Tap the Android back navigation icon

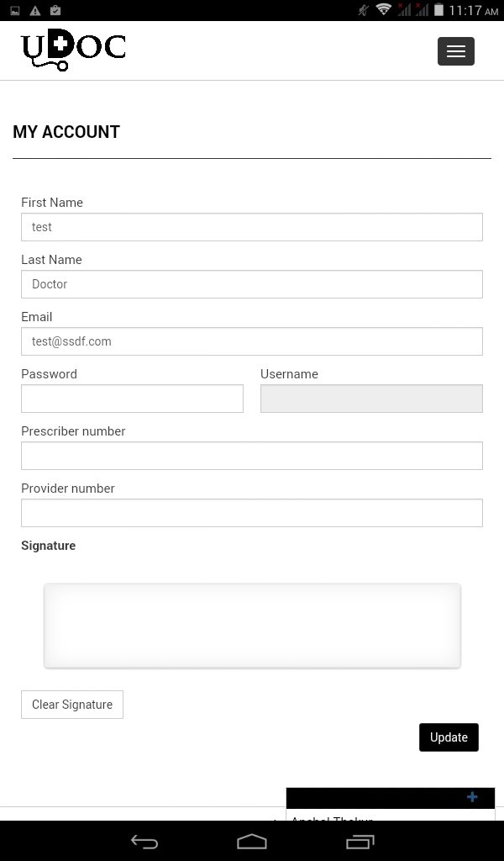pos(144,841)
